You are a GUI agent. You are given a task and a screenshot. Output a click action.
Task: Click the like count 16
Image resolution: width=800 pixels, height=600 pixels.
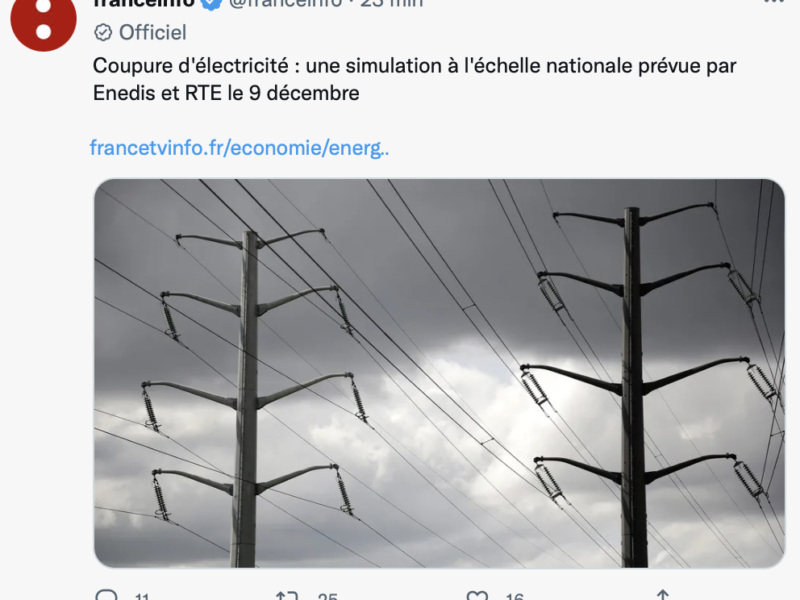[x=514, y=597]
